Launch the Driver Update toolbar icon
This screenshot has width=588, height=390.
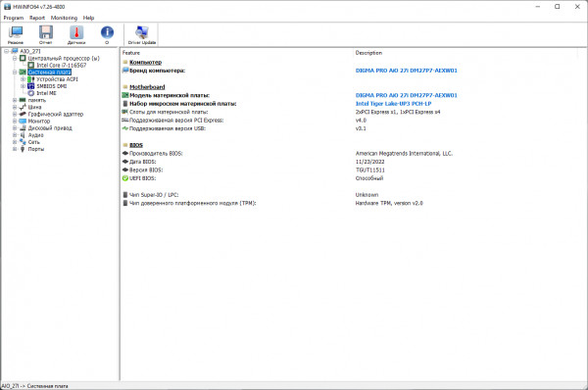pyautogui.click(x=142, y=35)
